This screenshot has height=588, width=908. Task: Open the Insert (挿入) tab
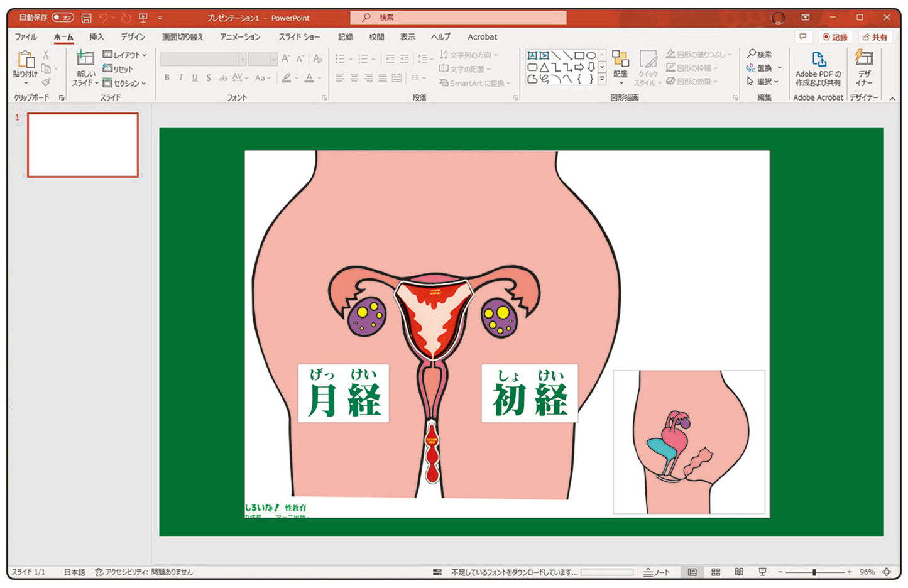pos(96,37)
